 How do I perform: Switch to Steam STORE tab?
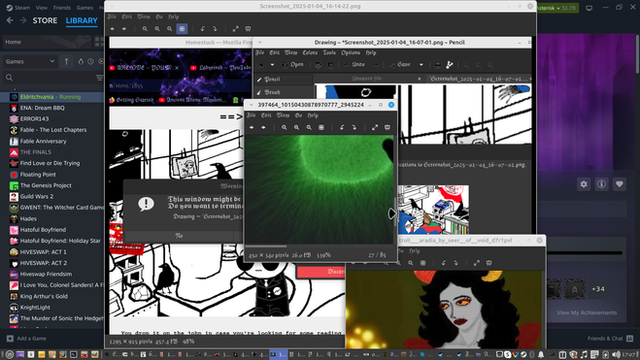pos(45,20)
